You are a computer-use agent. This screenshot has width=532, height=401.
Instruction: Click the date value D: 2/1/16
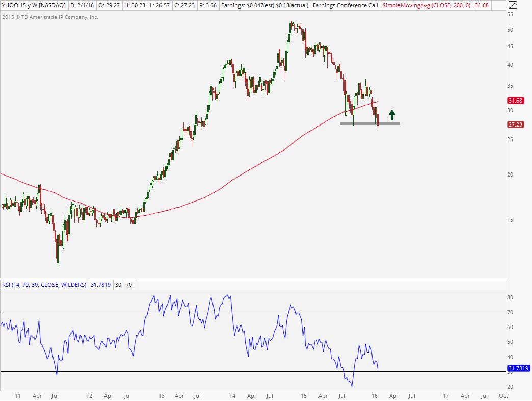click(82, 6)
